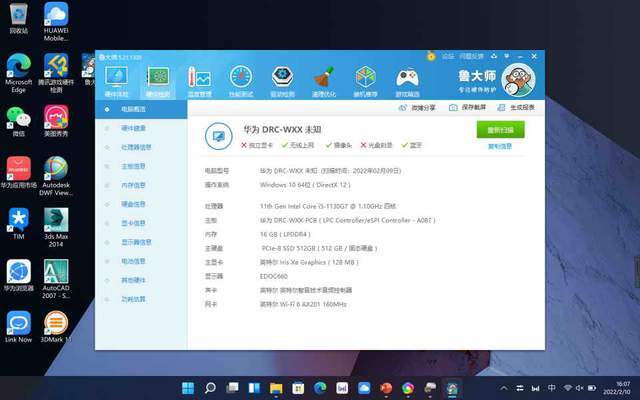Open the 温度管理 thermometer icon
This screenshot has height=400, width=640.
pyautogui.click(x=199, y=77)
